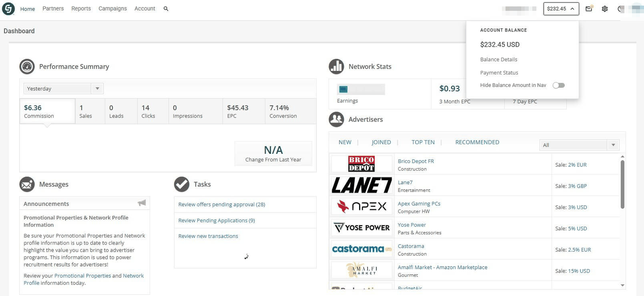Viewport: 644px width, 296px height.
Task: Click the Lane7 logo
Action: click(x=361, y=185)
